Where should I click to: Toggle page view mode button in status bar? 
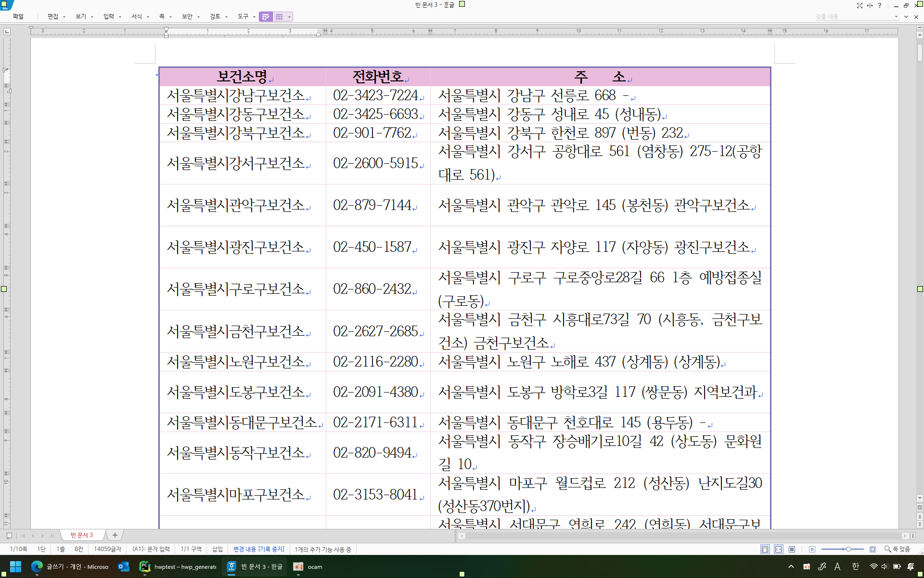click(x=765, y=549)
